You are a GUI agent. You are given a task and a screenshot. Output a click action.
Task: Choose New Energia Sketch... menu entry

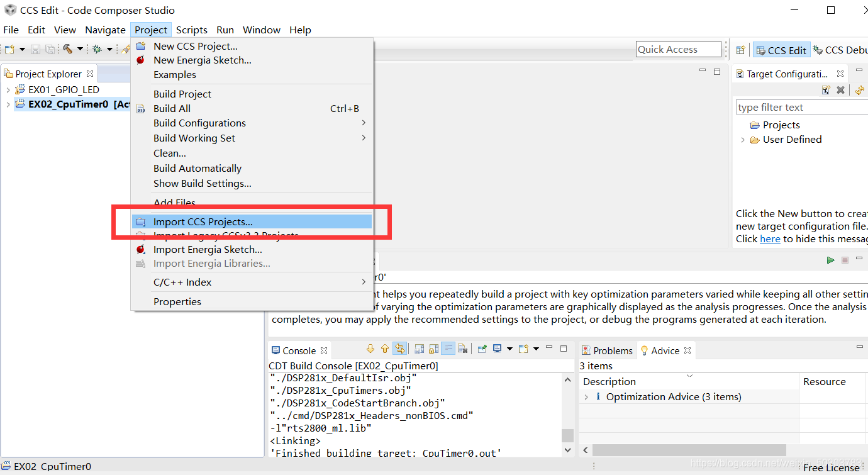click(x=252, y=60)
